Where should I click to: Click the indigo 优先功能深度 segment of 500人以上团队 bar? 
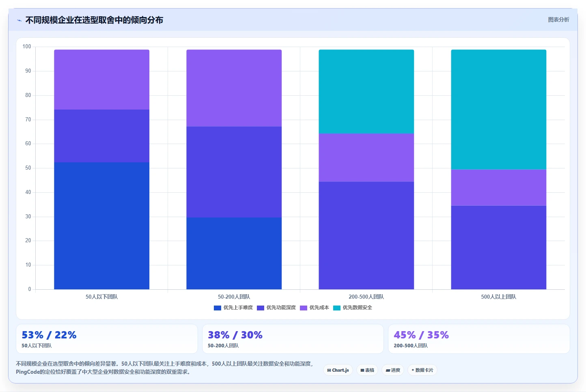click(499, 248)
